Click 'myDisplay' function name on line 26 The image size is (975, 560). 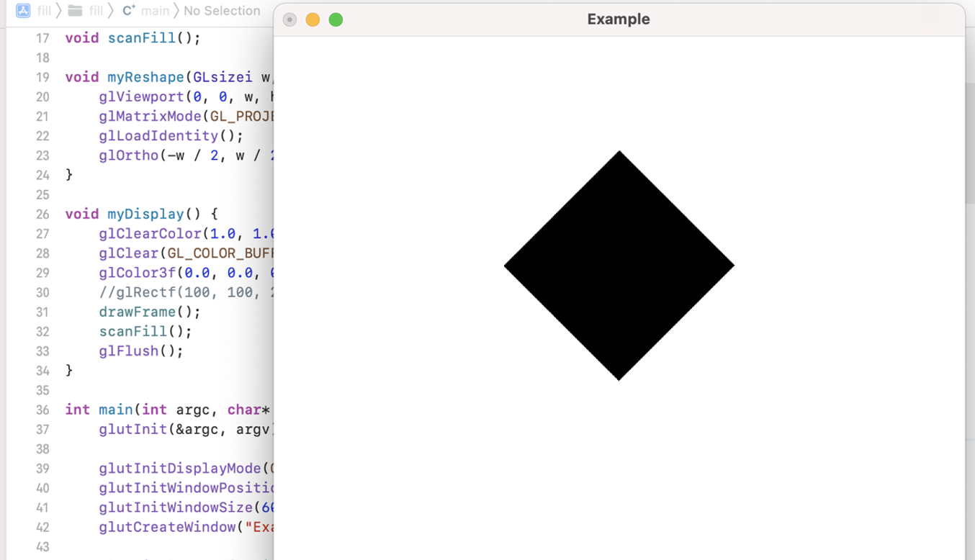pos(145,214)
